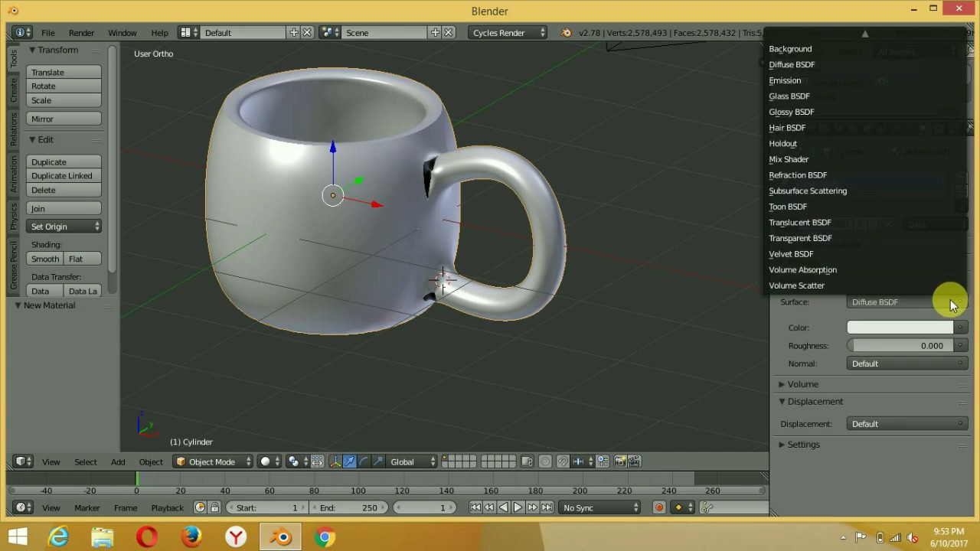Jump to the start frame of timeline
Image resolution: width=980 pixels, height=551 pixels.
[x=475, y=507]
